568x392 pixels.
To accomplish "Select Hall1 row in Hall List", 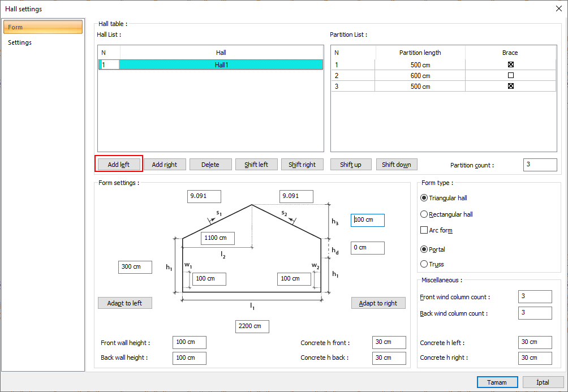I will (221, 65).
